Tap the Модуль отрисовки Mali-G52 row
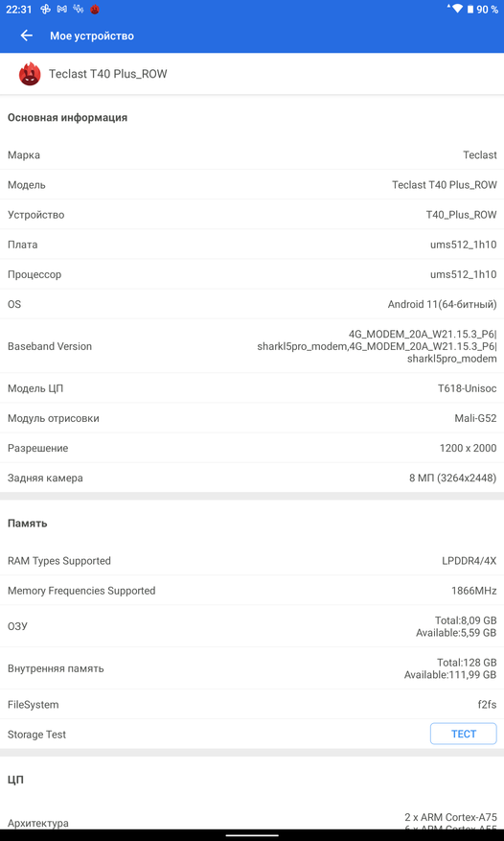This screenshot has width=504, height=841. 252,418
